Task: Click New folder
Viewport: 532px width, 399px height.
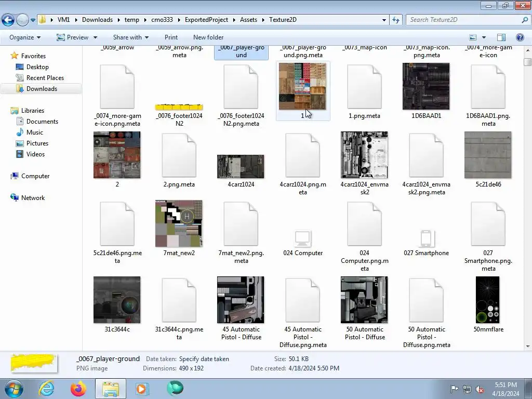Action: [x=208, y=37]
